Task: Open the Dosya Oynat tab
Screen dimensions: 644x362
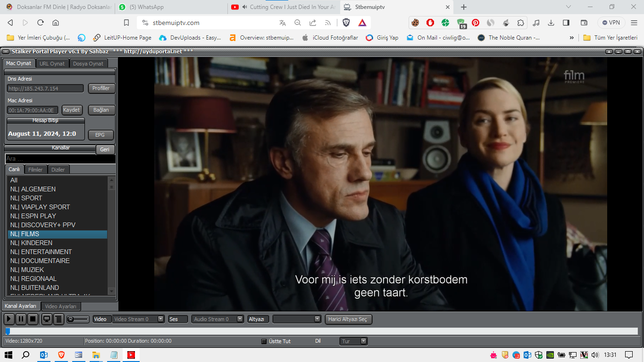Action: point(88,64)
